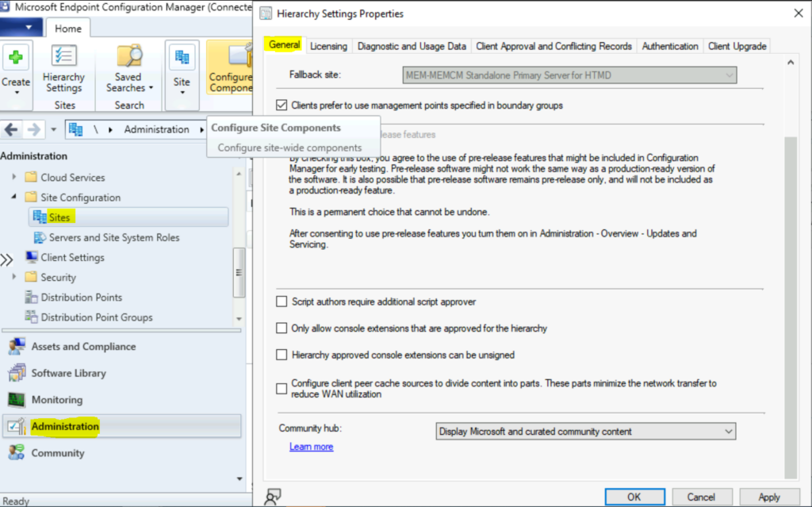Click the Monitoring workspace icon
Viewport: 812px width, 507px height.
point(17,400)
